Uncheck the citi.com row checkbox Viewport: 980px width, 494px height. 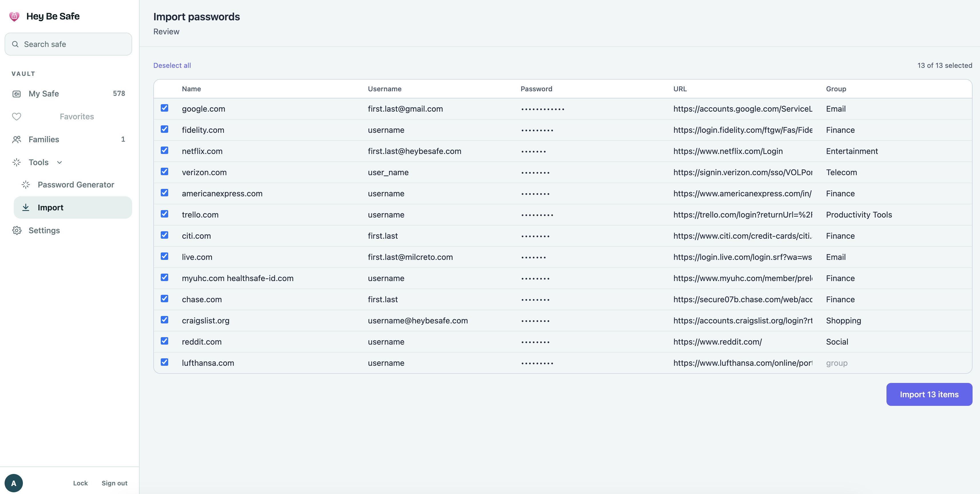click(x=164, y=235)
